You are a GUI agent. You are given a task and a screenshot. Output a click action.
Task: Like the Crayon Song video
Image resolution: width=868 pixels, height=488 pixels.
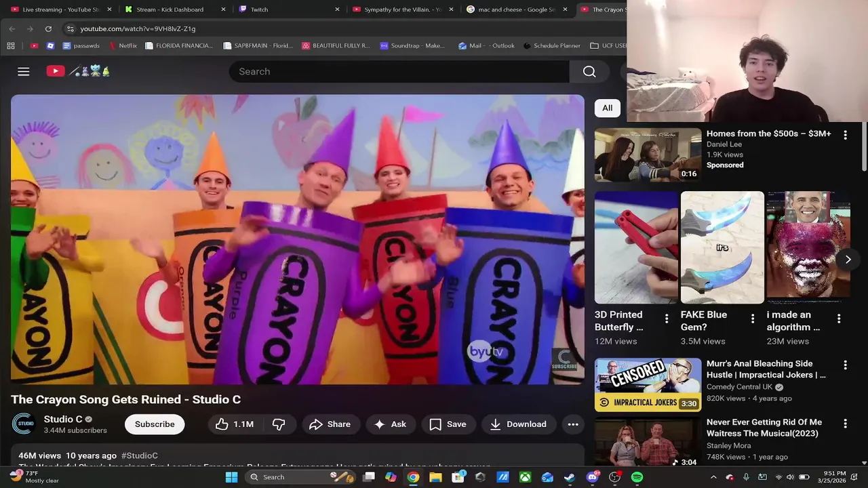coord(234,424)
